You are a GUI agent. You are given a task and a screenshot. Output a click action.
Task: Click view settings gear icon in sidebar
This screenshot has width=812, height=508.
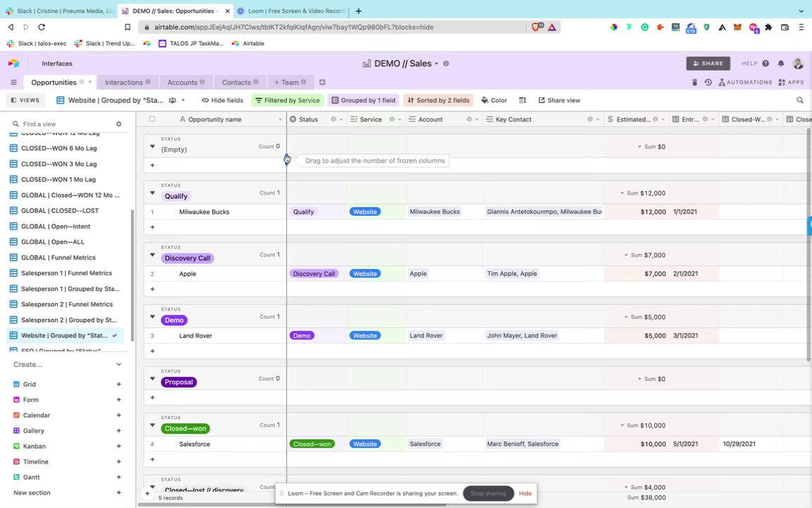click(118, 124)
